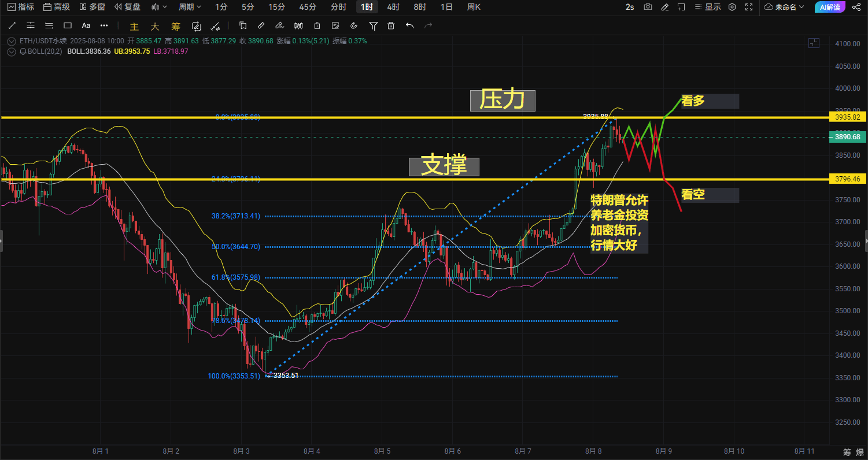This screenshot has width=868, height=460.
Task: Select the Aa text annotation tool
Action: [x=86, y=25]
